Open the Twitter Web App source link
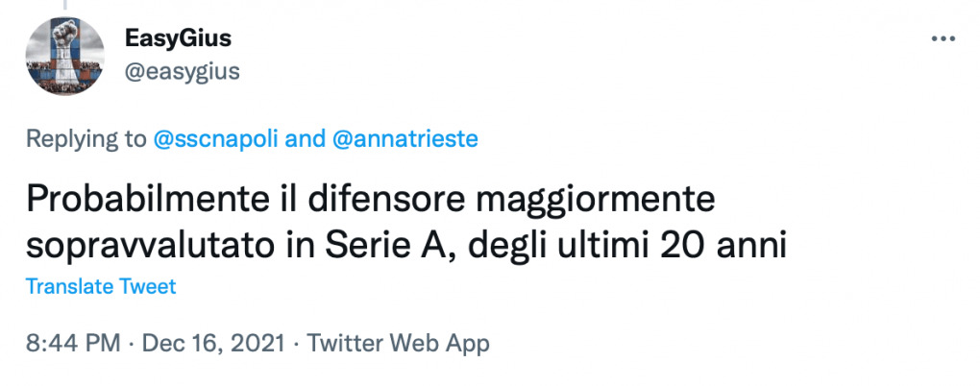 (397, 343)
